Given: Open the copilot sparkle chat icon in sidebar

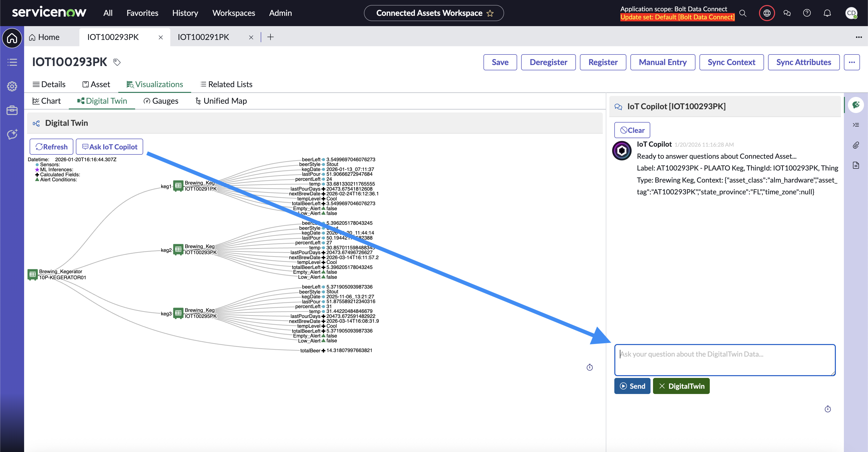Looking at the screenshot, I should tap(12, 134).
